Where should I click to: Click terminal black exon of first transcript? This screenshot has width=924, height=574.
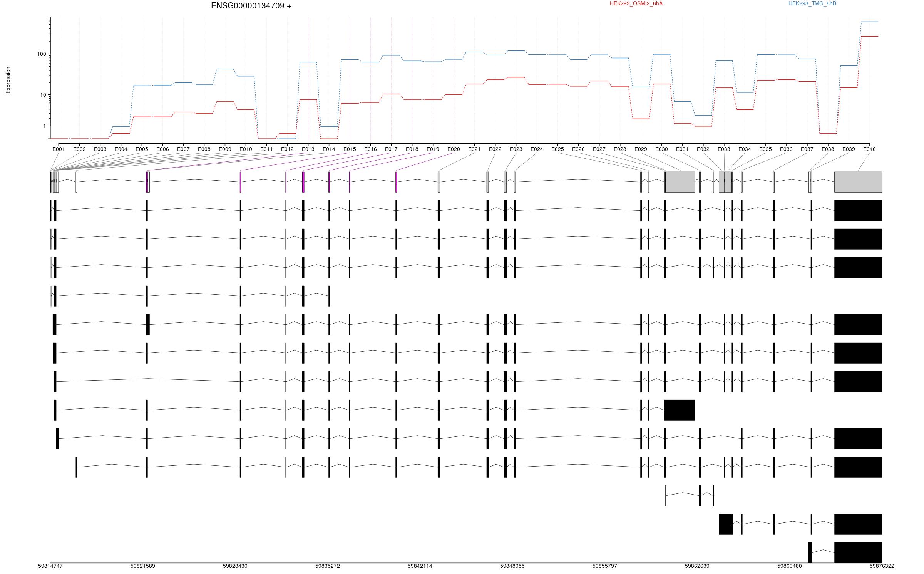click(858, 211)
